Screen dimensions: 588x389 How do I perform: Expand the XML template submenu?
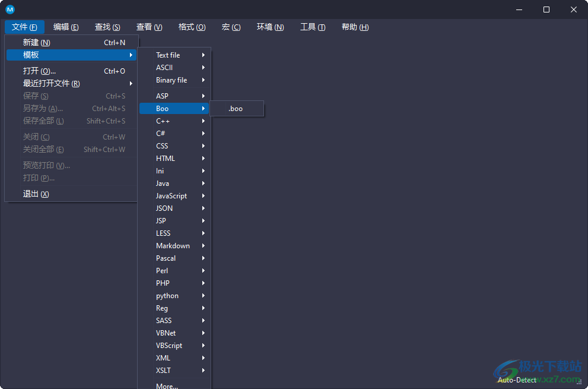coord(174,358)
